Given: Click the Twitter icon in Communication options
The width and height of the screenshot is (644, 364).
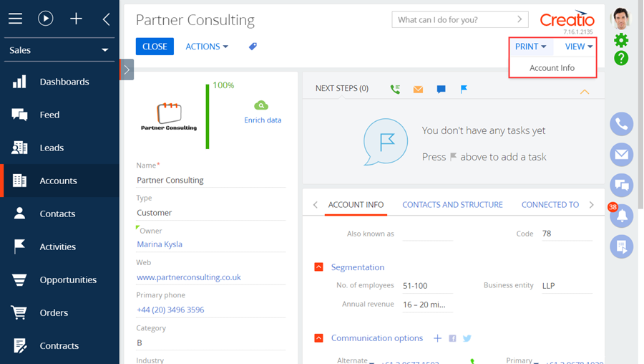Looking at the screenshot, I should [x=467, y=338].
